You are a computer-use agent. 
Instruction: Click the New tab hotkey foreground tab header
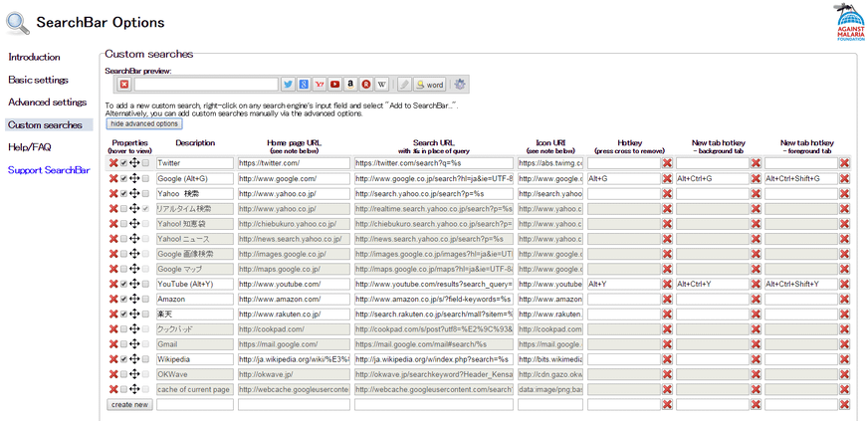click(x=806, y=146)
